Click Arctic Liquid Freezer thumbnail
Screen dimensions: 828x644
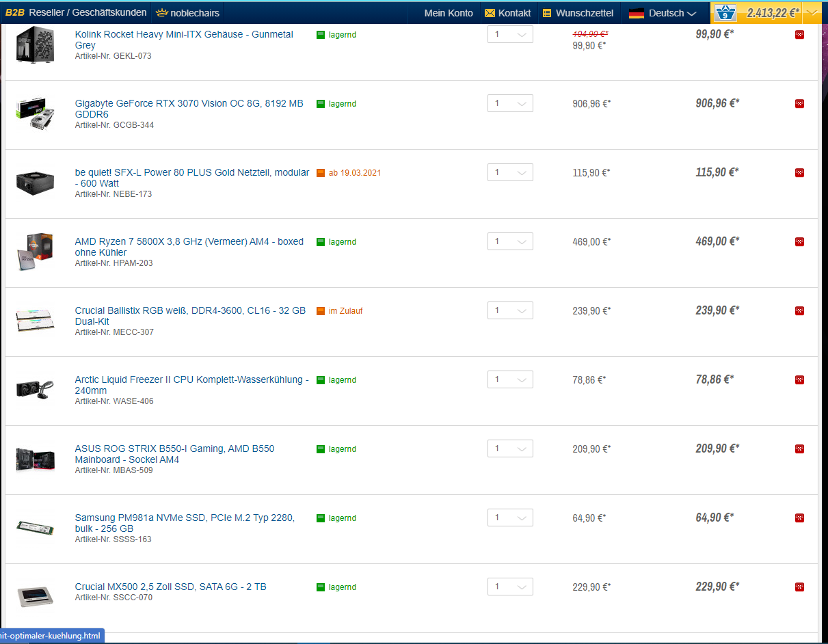coord(35,389)
